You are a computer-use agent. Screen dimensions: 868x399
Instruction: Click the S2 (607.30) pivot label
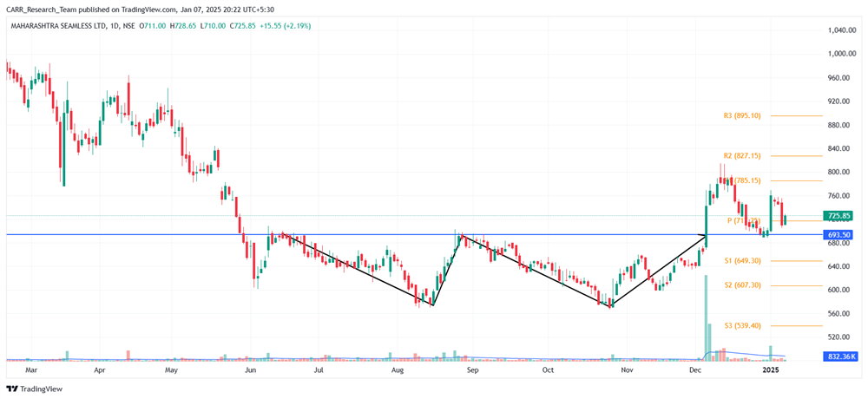point(742,285)
